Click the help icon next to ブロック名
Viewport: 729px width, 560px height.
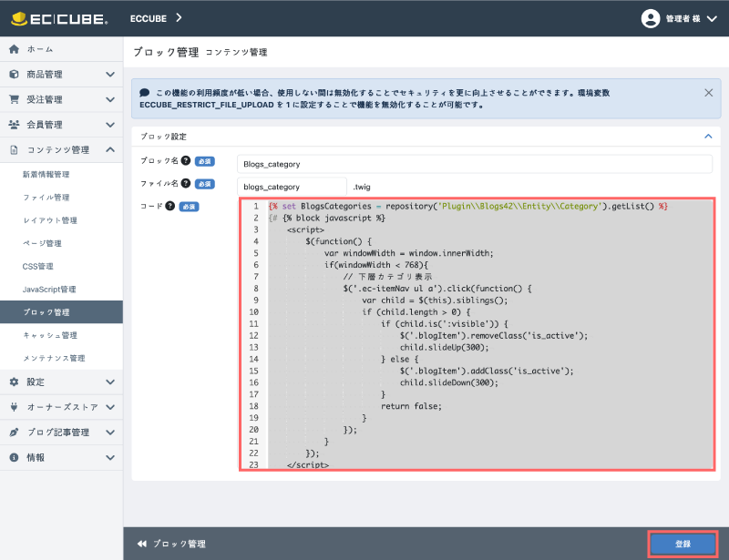tap(186, 161)
